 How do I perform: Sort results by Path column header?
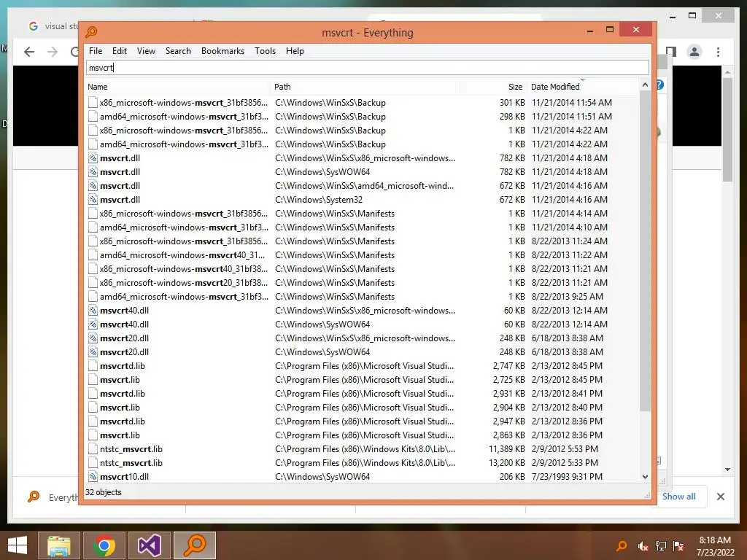tap(364, 87)
